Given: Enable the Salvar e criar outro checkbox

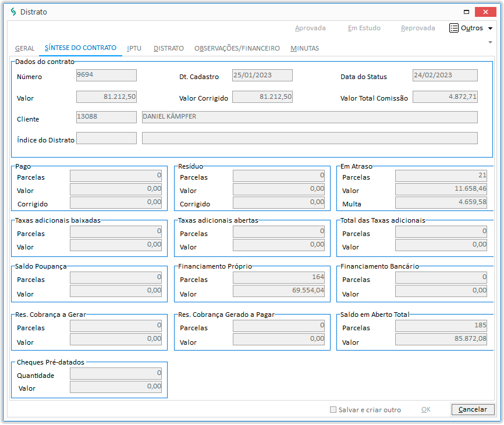Looking at the screenshot, I should pos(333,410).
